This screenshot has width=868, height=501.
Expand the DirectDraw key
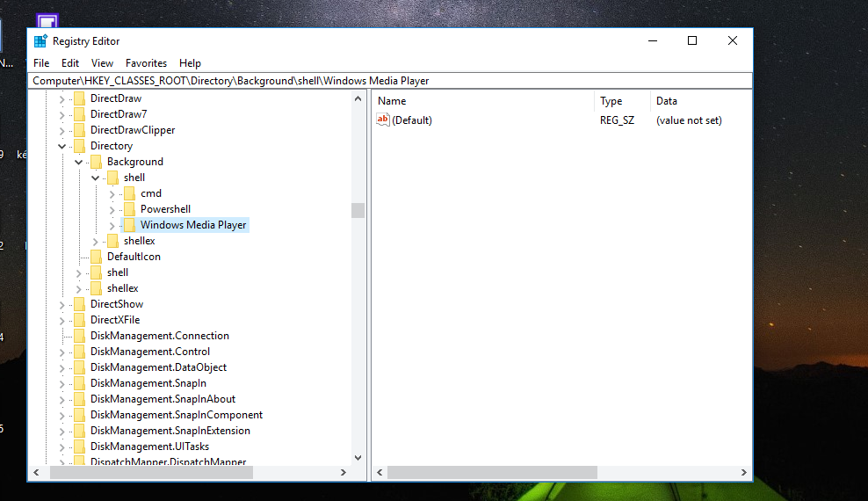(62, 99)
